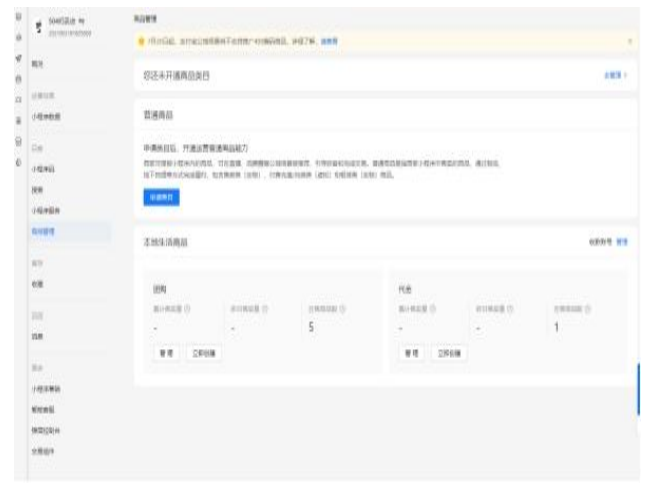Select 商品管理 in the sidebar menu
657x493 pixels.
[x=43, y=231]
